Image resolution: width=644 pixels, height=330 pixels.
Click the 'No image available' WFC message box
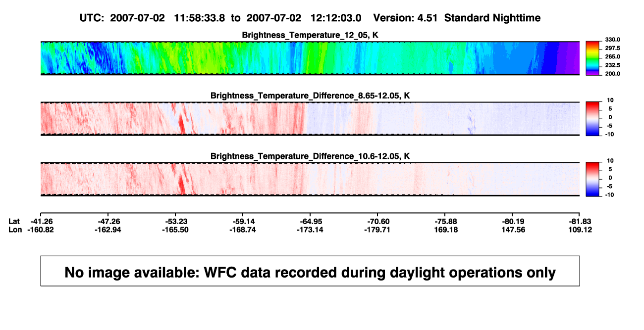[310, 271]
